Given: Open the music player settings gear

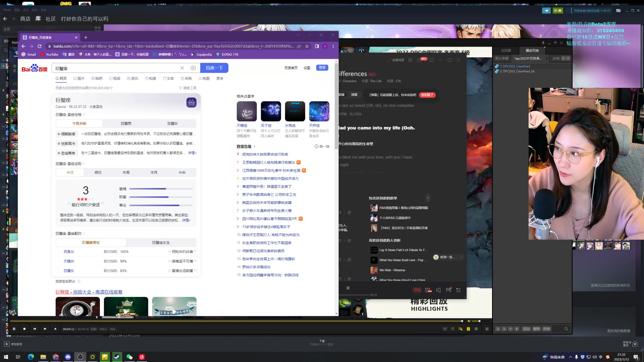Looking at the screenshot, I should coord(410,60).
